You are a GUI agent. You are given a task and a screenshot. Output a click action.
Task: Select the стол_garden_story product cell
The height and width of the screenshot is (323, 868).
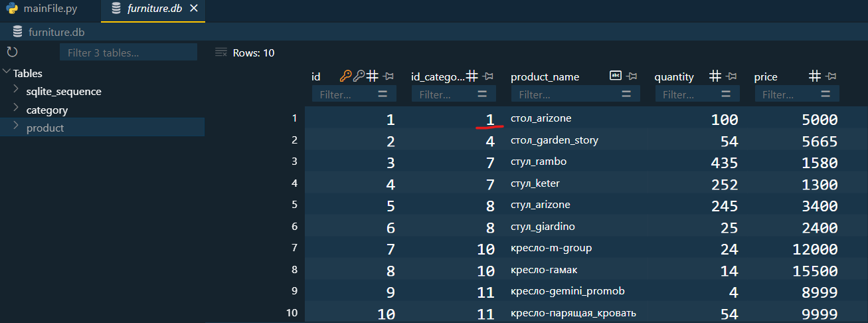(555, 140)
